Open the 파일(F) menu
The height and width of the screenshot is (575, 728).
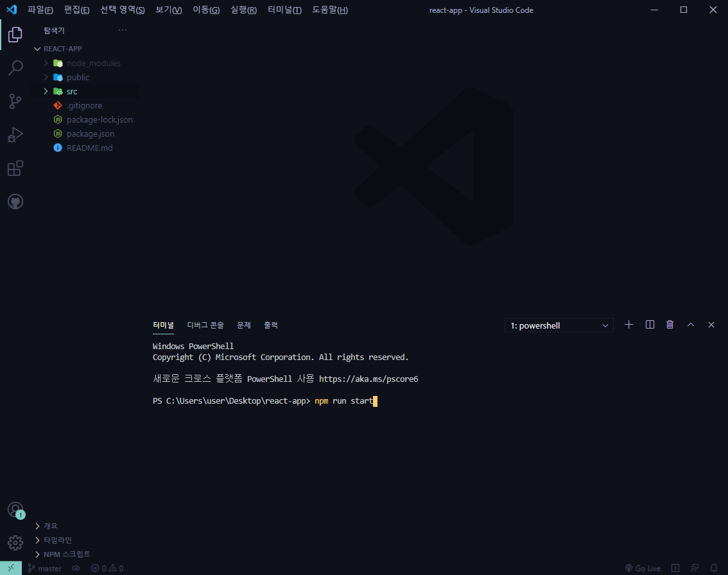click(40, 10)
